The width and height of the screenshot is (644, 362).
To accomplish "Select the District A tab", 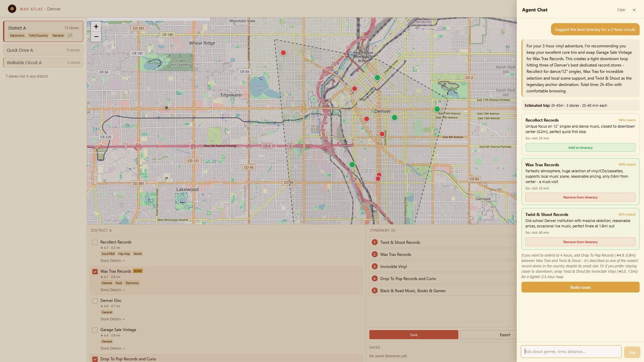I will (43, 31).
